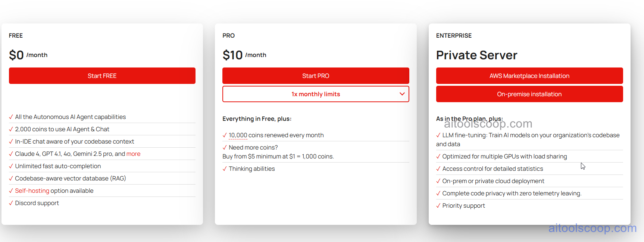Click the checkmark beside Thinking abilities
Viewport: 644px width, 242px height.
coord(224,169)
